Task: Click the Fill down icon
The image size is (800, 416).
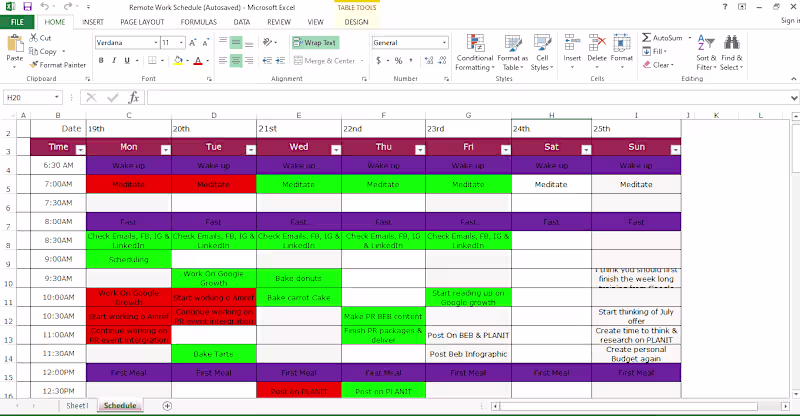Action: point(646,51)
